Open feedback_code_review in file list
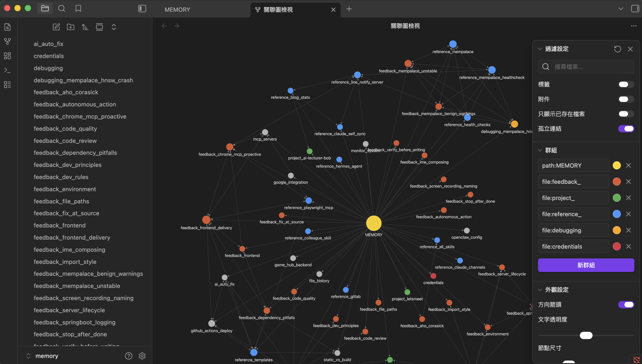Image resolution: width=642 pixels, height=364 pixels. pos(65,141)
